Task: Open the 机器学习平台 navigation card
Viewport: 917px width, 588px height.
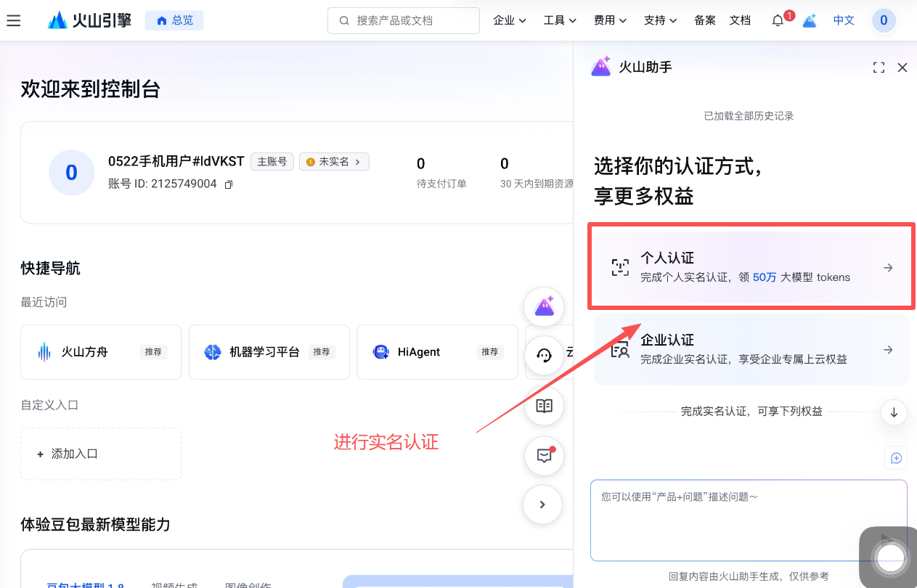Action: 269,352
